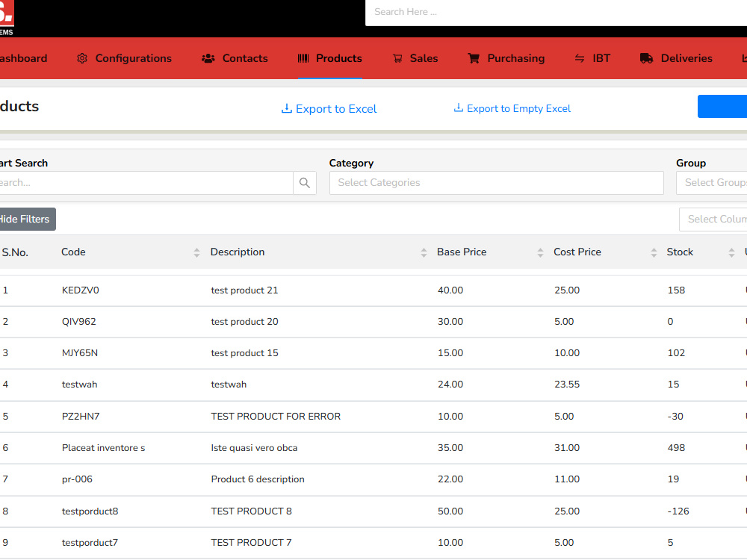Click the IBT transfer arrows icon
This screenshot has width=747, height=560.
580,58
